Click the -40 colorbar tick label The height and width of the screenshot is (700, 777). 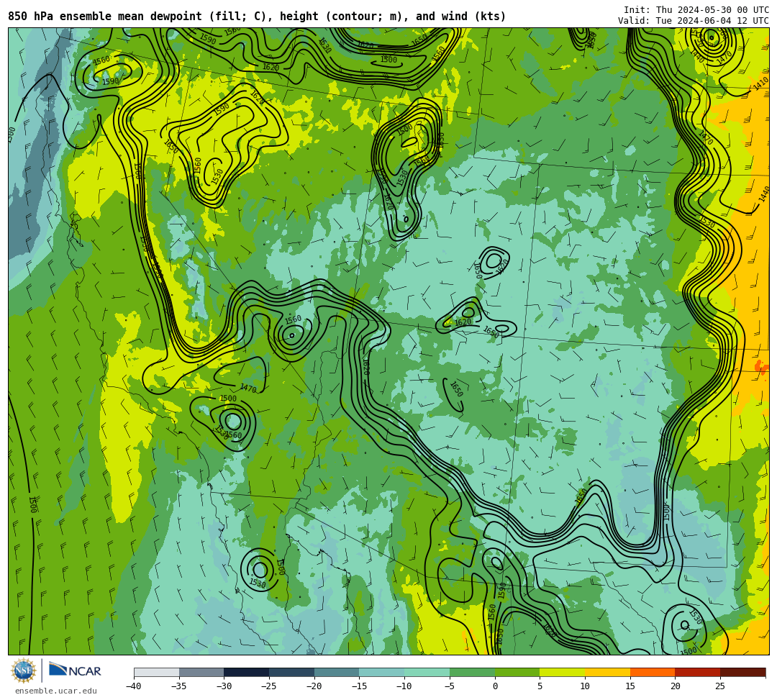click(134, 686)
